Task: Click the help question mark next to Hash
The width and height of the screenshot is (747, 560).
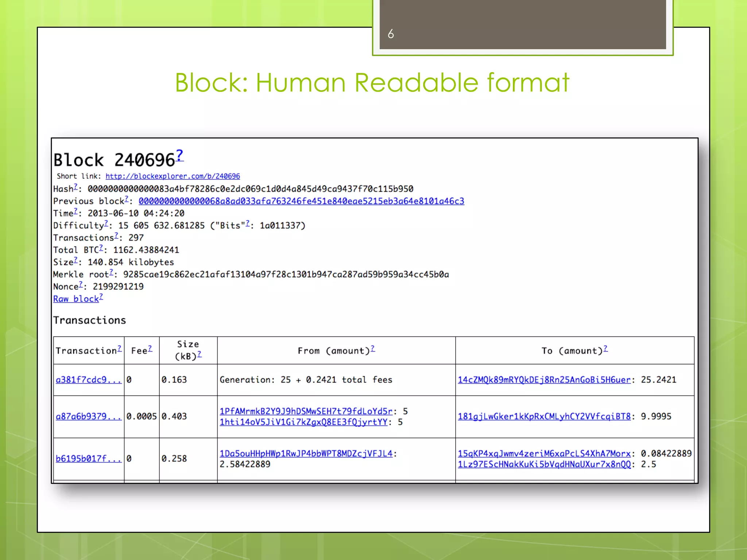Action: (x=76, y=187)
